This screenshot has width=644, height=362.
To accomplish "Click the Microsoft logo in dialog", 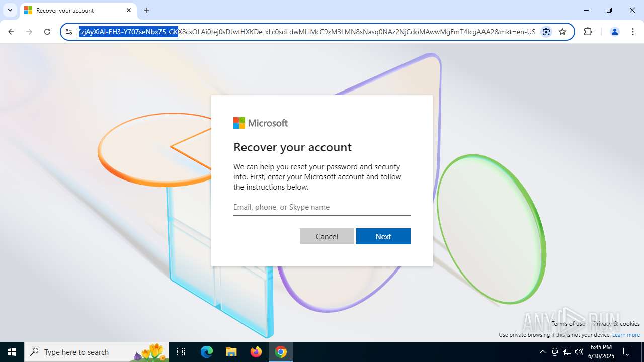I will click(x=261, y=123).
